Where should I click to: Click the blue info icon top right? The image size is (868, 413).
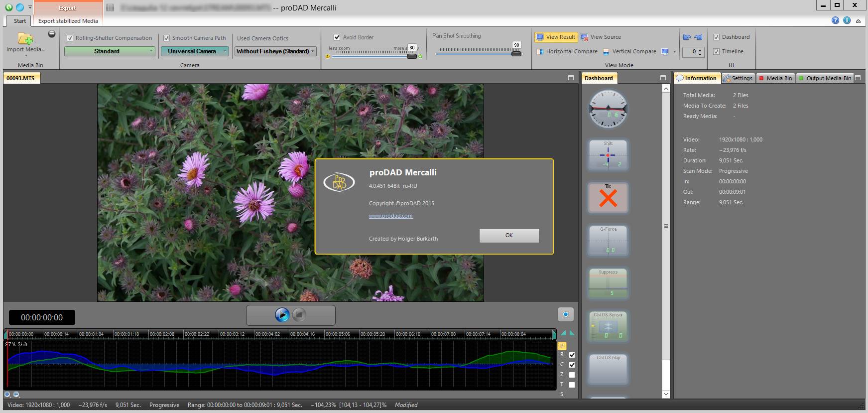coord(847,20)
